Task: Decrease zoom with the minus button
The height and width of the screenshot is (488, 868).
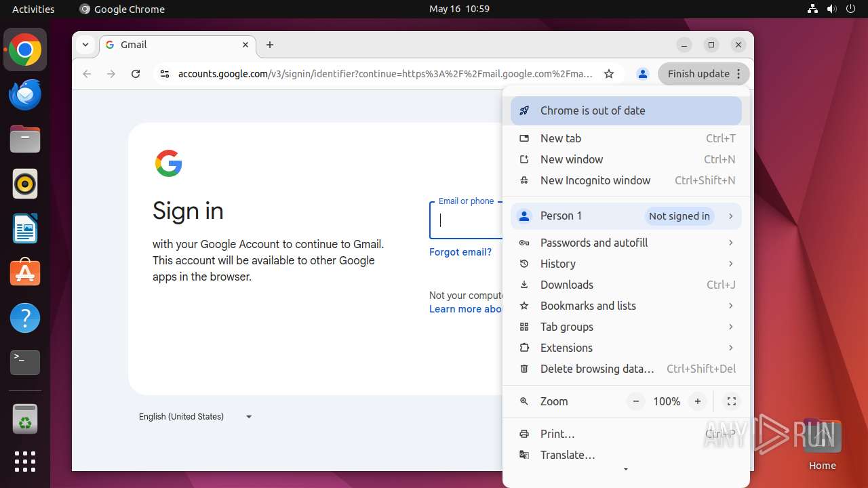Action: [x=636, y=401]
